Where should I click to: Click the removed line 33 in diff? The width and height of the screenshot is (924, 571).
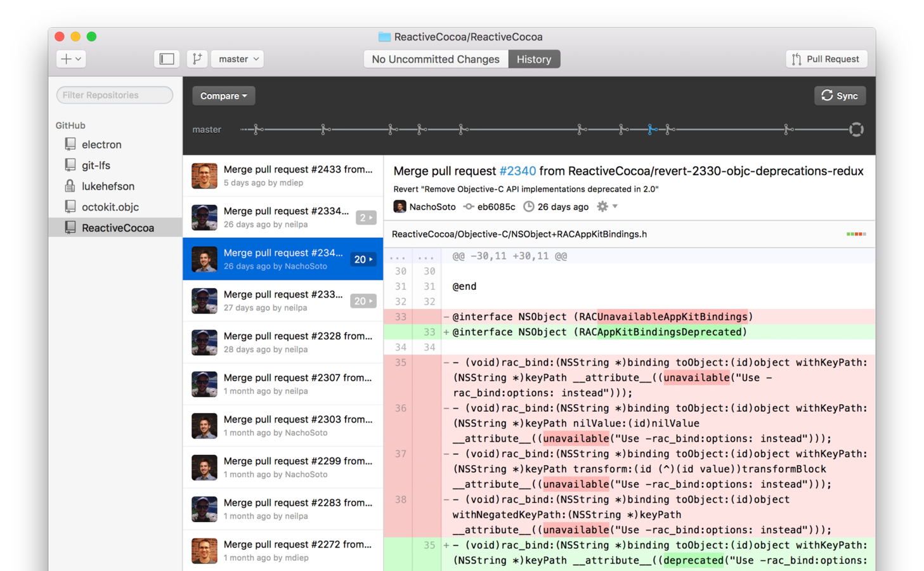point(629,317)
